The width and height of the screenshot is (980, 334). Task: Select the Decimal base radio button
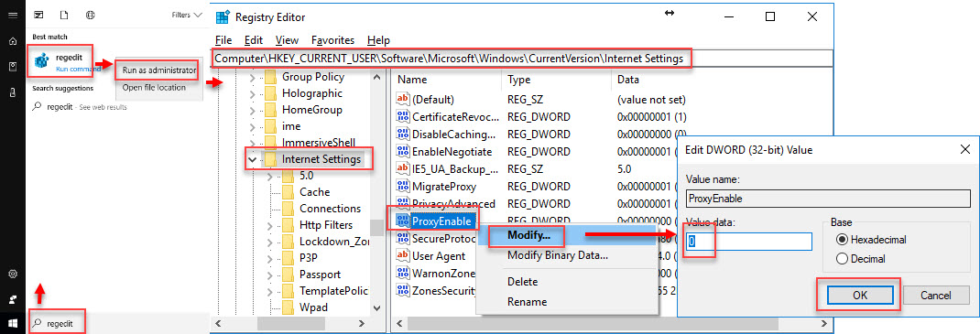click(842, 258)
